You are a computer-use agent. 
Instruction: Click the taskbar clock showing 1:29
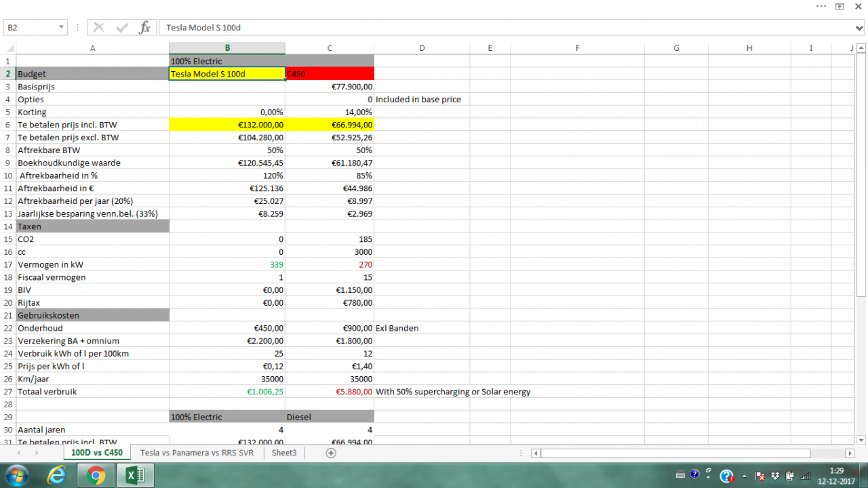click(x=836, y=476)
